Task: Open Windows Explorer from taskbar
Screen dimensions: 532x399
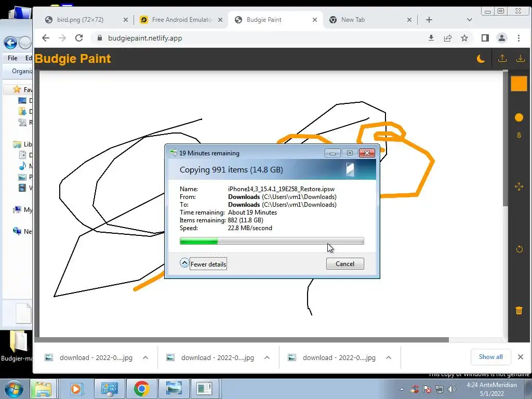Action: point(44,389)
